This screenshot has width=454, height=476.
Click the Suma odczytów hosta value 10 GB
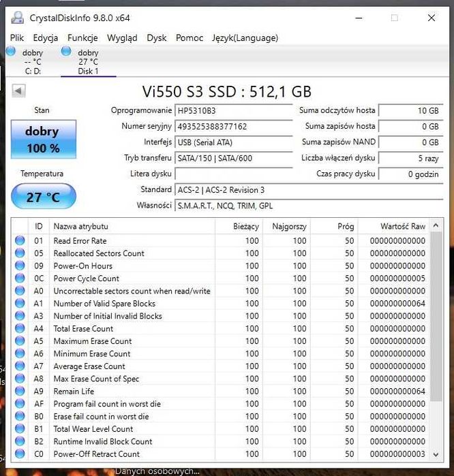click(x=410, y=110)
